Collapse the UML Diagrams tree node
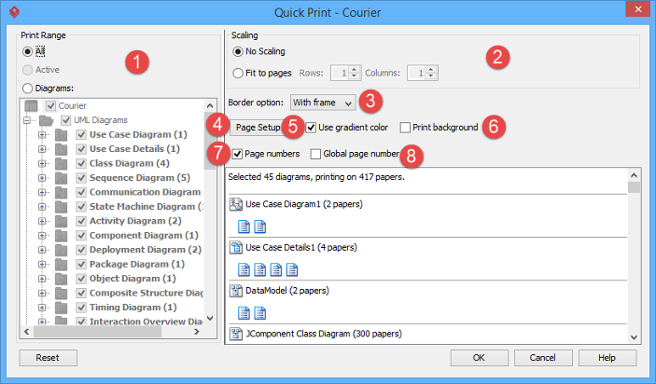This screenshot has width=656, height=384. pyautogui.click(x=27, y=120)
